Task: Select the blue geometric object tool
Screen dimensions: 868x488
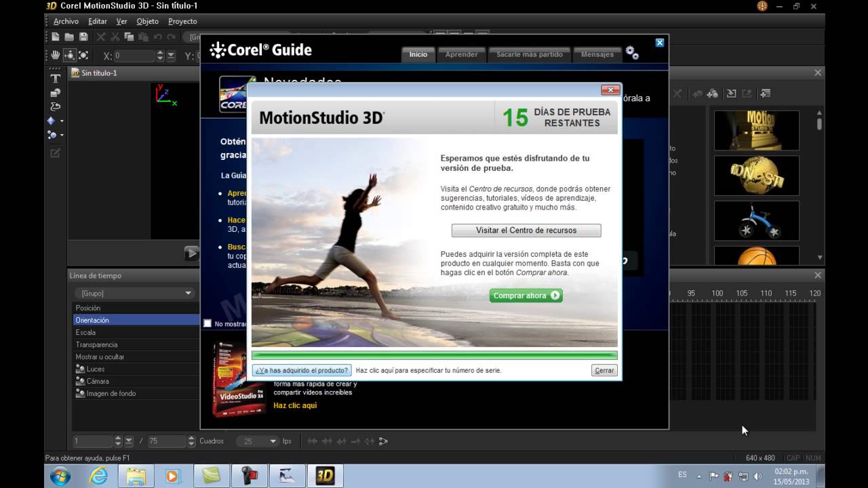Action: (x=52, y=121)
